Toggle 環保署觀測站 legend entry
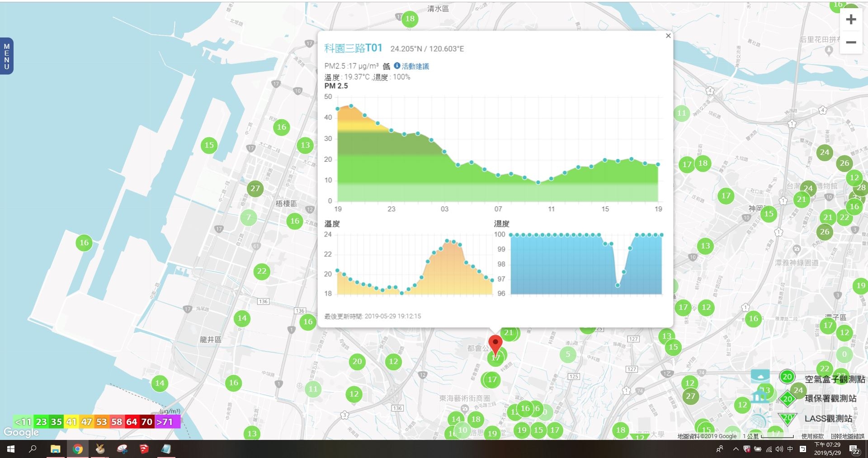Screen dimensions: 868x458 830,398
